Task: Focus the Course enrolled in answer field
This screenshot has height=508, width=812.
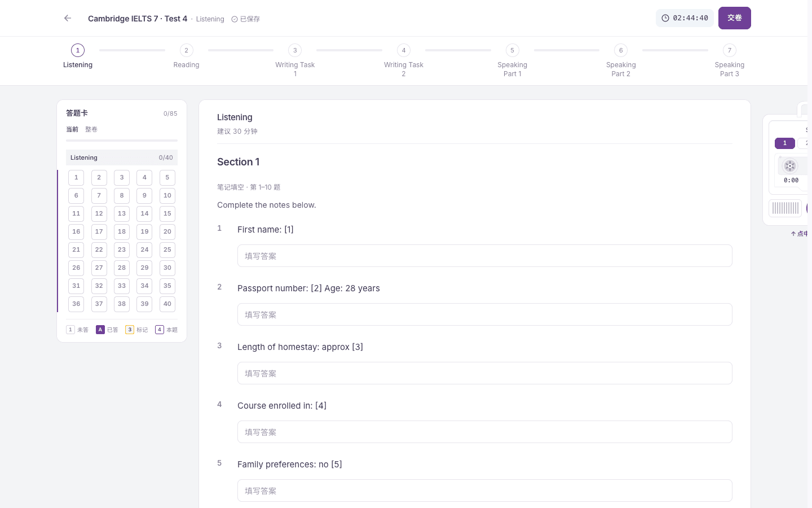Action: (485, 432)
